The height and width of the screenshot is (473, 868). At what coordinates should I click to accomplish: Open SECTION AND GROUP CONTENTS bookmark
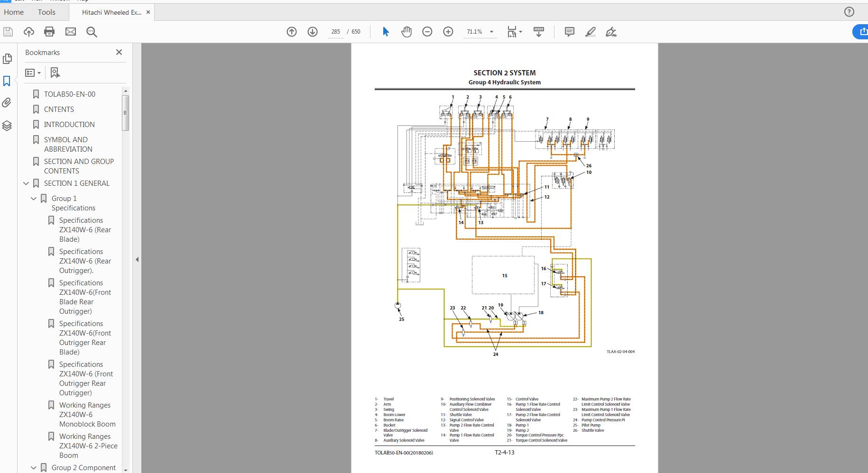tap(79, 166)
